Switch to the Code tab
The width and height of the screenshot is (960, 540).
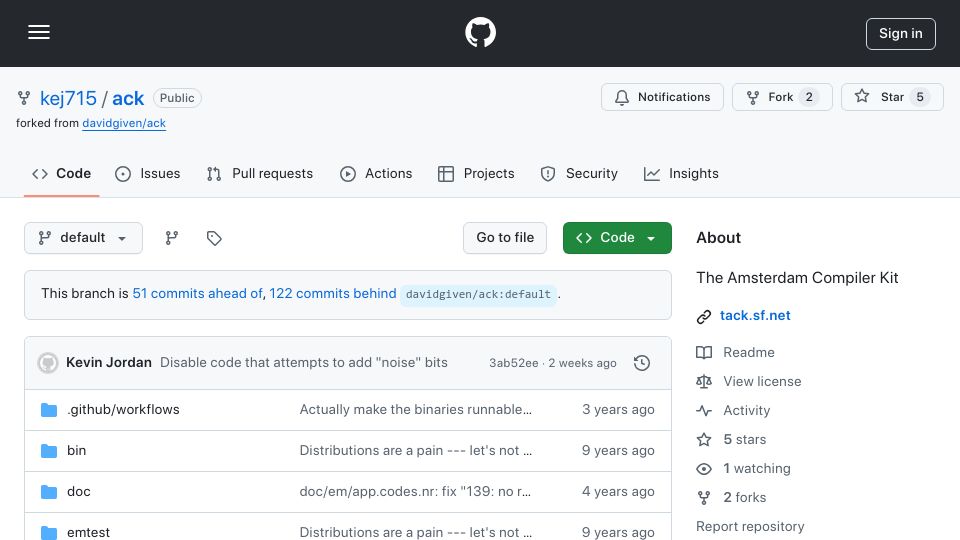click(61, 174)
